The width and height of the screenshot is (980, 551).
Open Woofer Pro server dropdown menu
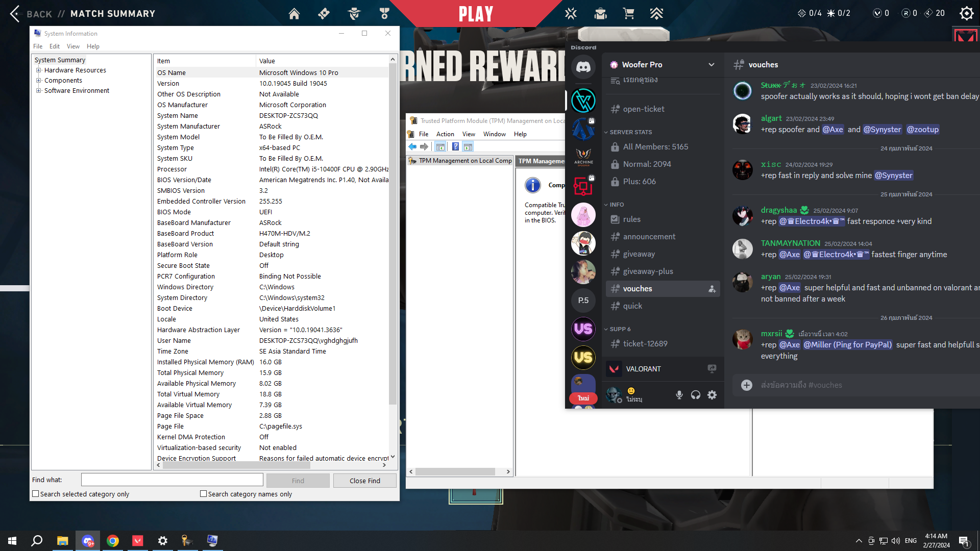coord(712,65)
